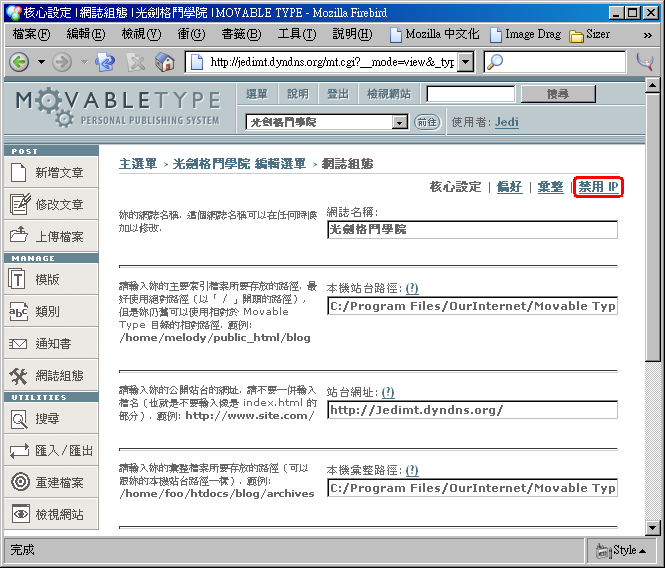Click 通知書 notifications envelope icon
Image resolution: width=665 pixels, height=568 pixels.
coord(18,344)
